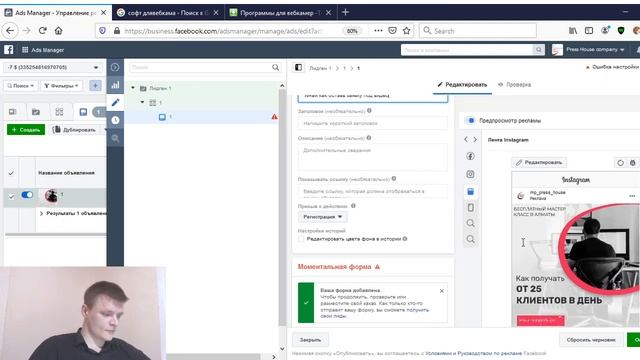Open the search dropdown in left panel
640x360 pixels.
(20, 86)
